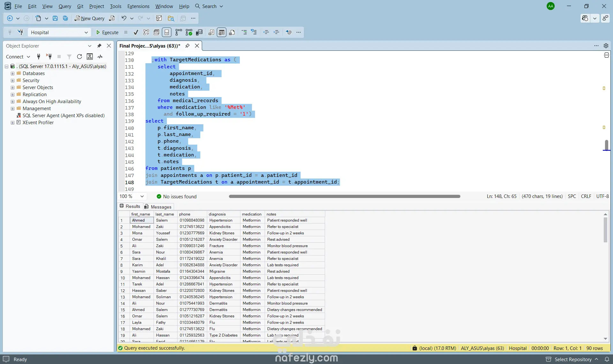Click the editor vertical scrollbar thumb
The height and width of the screenshot is (364, 613).
pos(607,145)
